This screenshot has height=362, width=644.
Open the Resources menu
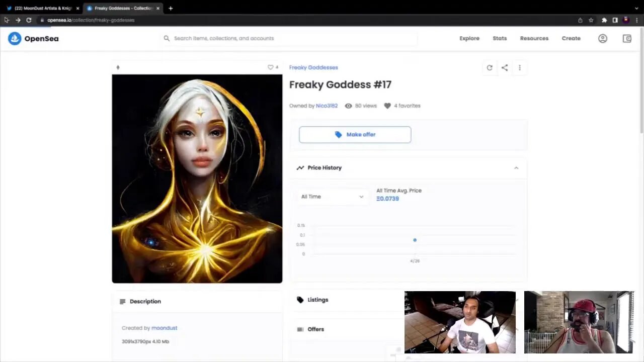534,38
